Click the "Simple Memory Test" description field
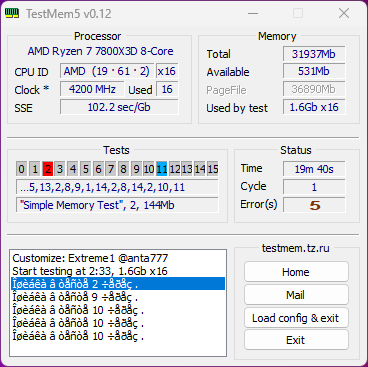Image resolution: width=368 pixels, height=367 pixels. tap(117, 205)
